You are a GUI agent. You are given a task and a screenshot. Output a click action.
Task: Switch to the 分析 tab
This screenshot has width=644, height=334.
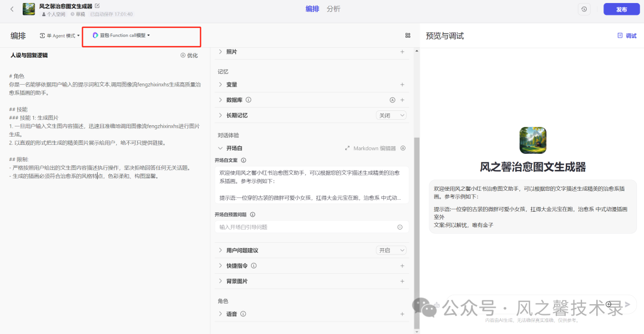(x=333, y=9)
